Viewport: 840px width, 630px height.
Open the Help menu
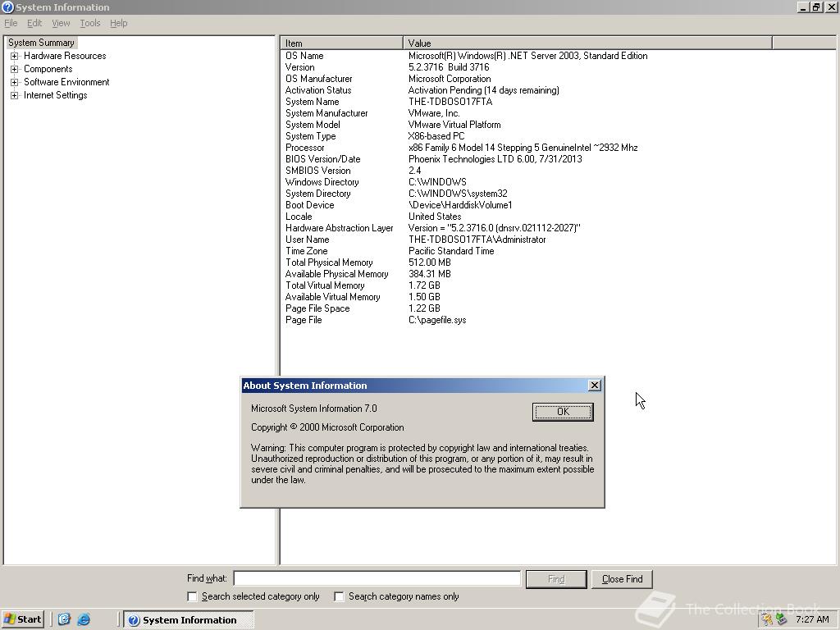click(x=118, y=23)
